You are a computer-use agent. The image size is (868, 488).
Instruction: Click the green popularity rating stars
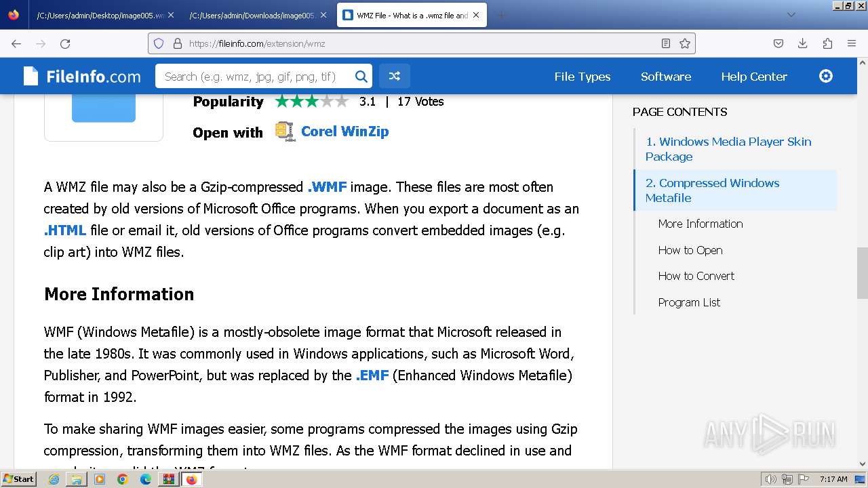(311, 102)
